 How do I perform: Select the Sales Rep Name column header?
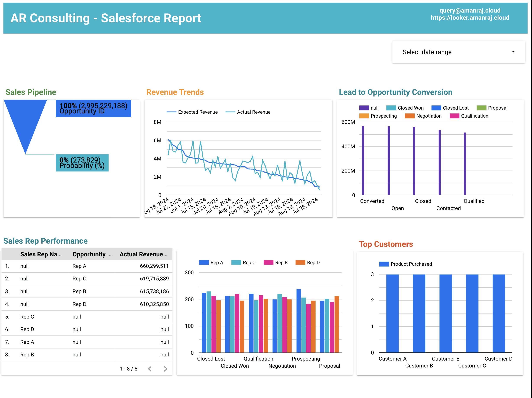pos(41,254)
